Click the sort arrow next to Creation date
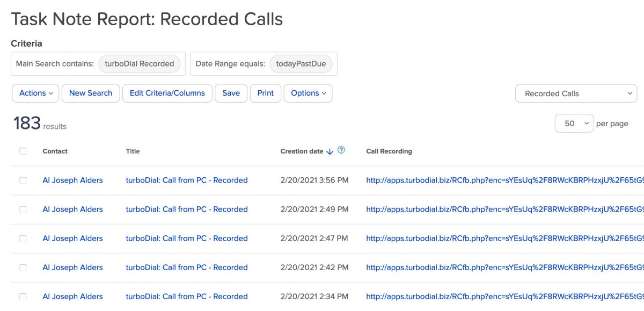The image size is (644, 311). [330, 151]
